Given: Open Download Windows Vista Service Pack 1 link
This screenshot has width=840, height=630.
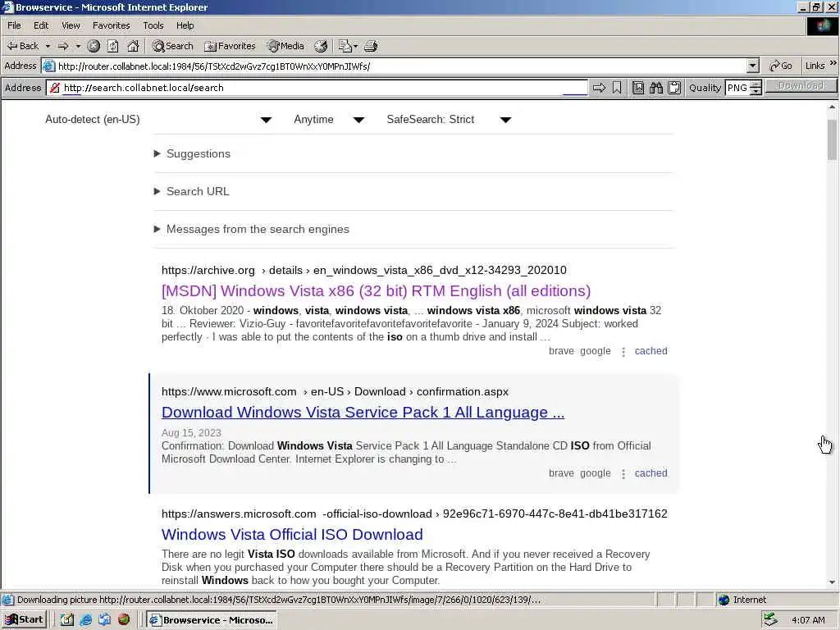Looking at the screenshot, I should pyautogui.click(x=363, y=413).
